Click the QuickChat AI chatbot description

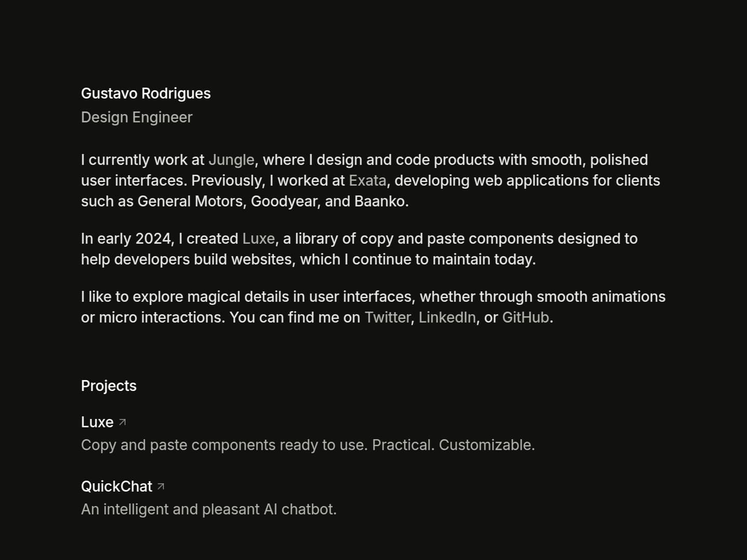pyautogui.click(x=209, y=509)
